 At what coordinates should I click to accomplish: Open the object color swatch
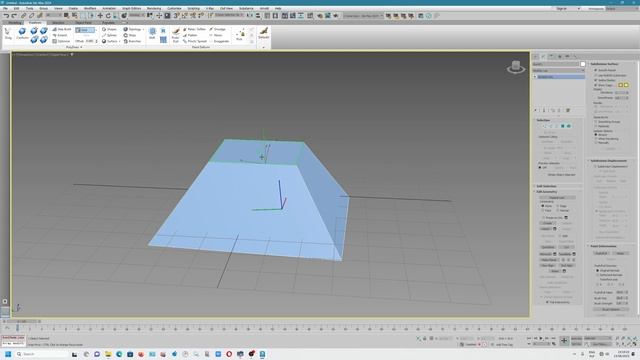click(x=583, y=64)
